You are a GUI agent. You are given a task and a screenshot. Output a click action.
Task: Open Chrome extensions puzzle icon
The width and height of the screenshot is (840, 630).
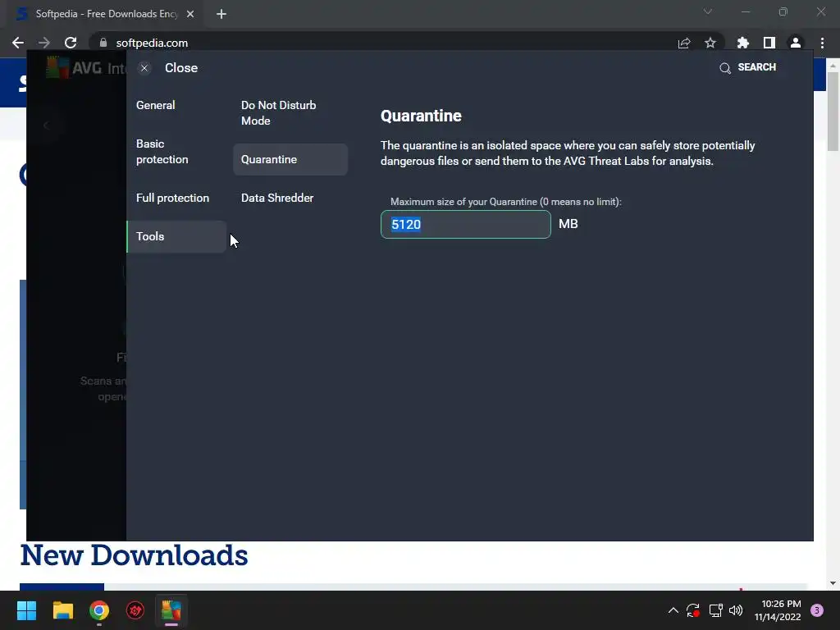coord(743,43)
